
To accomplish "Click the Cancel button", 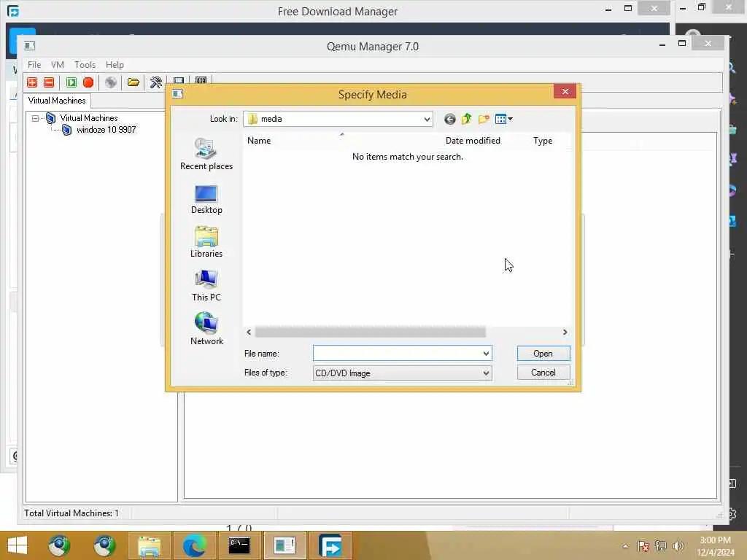I will 543,373.
